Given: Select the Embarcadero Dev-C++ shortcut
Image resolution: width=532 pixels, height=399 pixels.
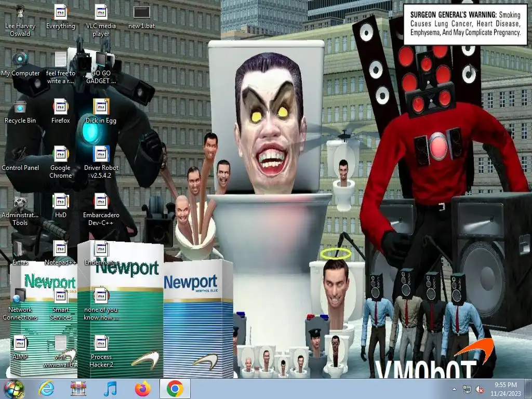Looking at the screenshot, I should [x=101, y=210].
